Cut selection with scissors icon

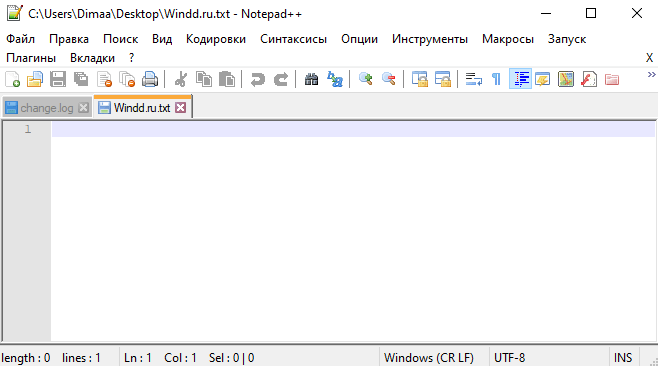(181, 79)
